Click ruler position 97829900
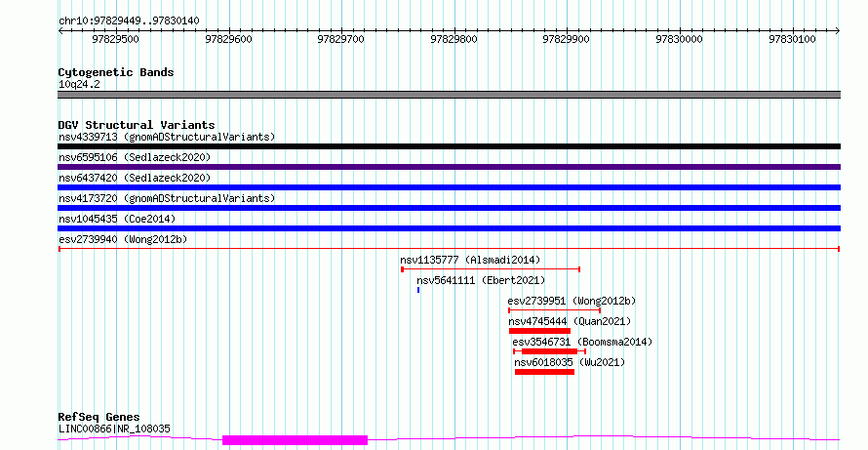 click(x=567, y=39)
